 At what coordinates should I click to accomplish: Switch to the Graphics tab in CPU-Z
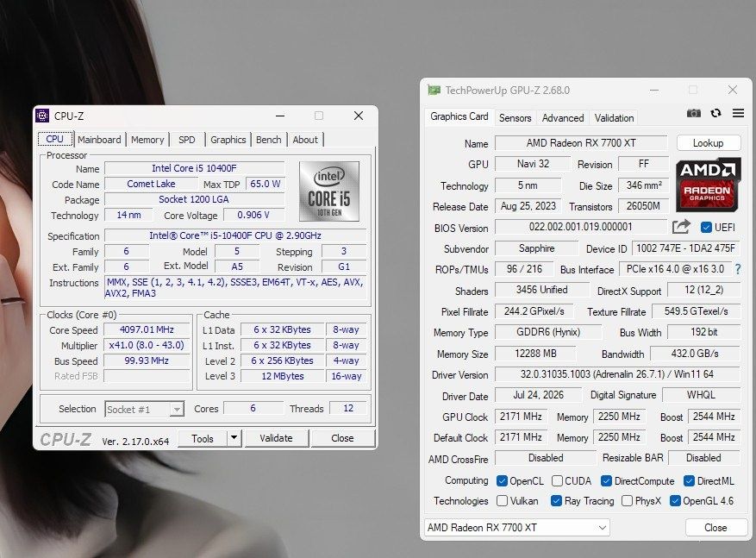pyautogui.click(x=228, y=140)
